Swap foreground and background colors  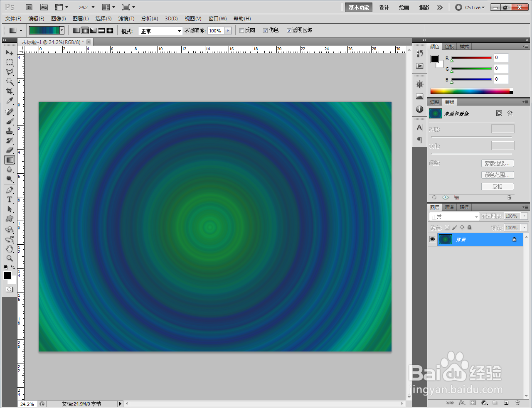tap(13, 268)
